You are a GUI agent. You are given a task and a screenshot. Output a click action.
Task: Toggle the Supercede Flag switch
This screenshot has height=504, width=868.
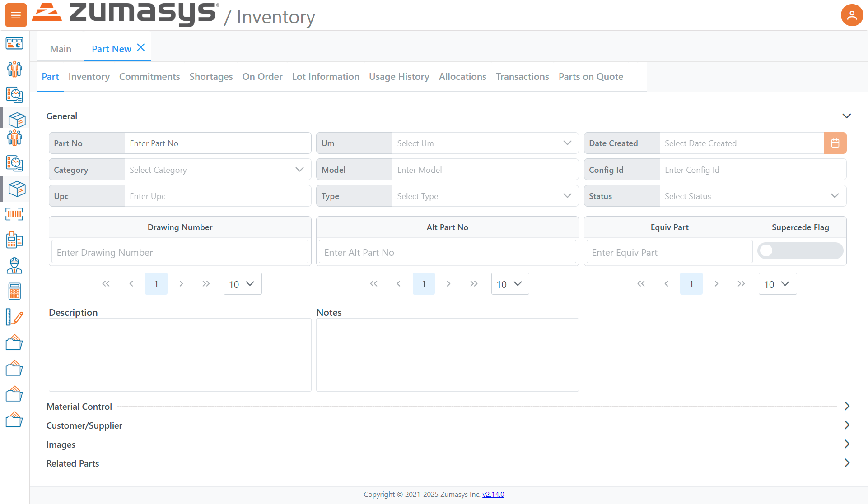[x=800, y=251]
